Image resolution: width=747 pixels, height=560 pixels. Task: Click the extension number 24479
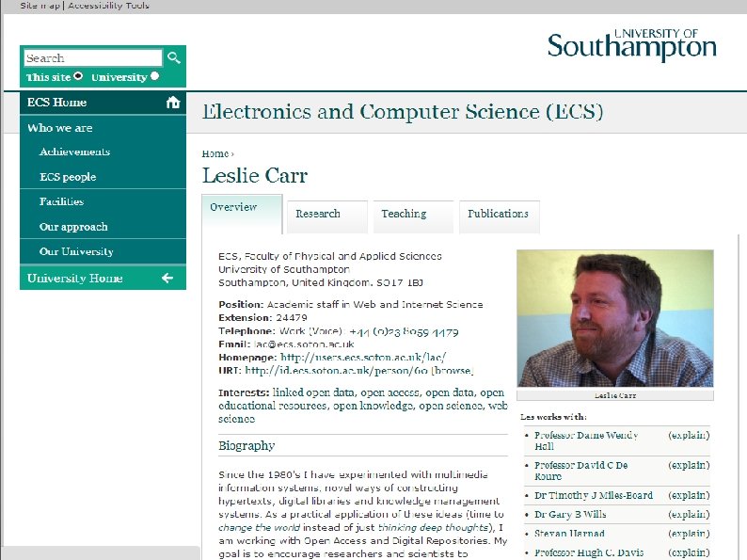pyautogui.click(x=292, y=317)
